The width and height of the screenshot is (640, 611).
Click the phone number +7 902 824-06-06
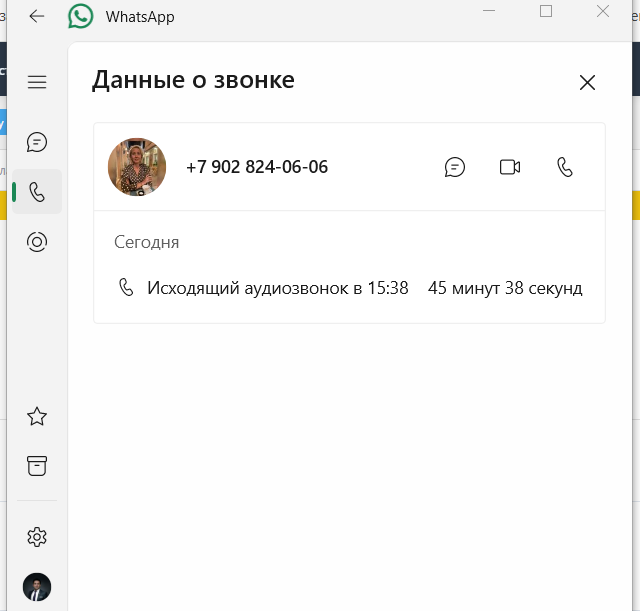(257, 167)
